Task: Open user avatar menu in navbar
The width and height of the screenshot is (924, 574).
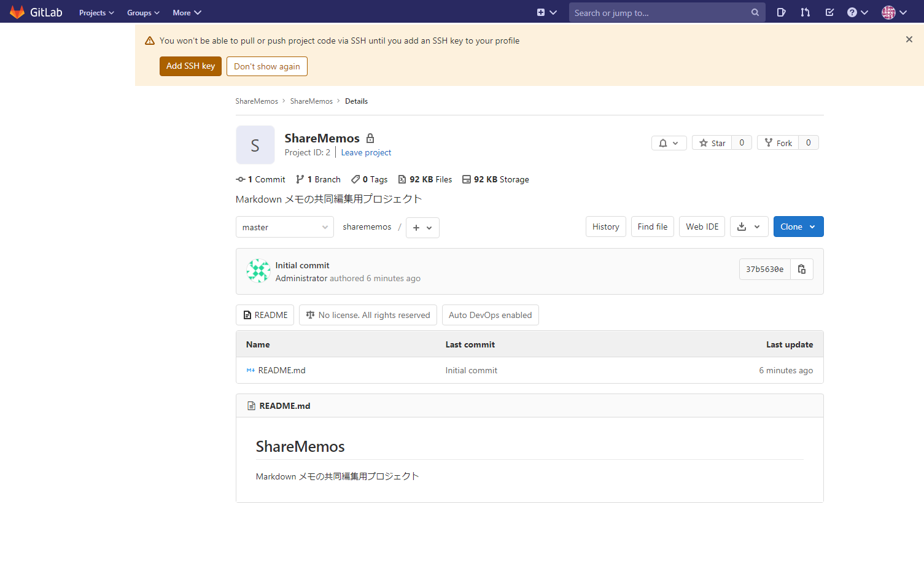Action: (894, 12)
